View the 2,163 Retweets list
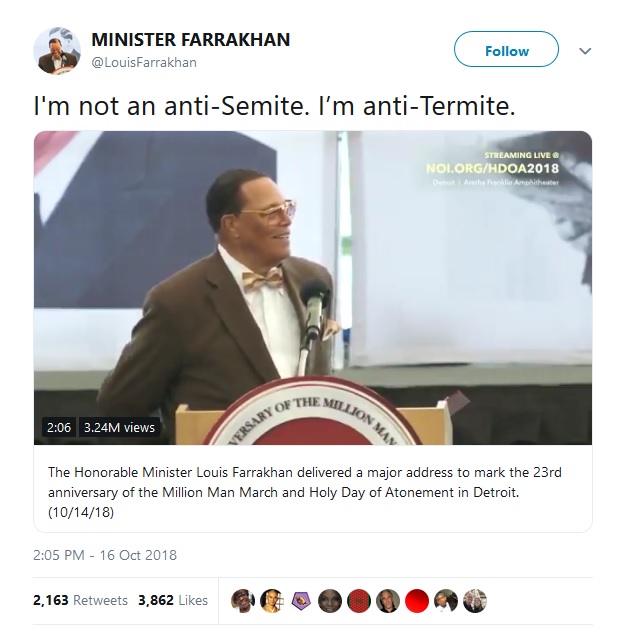 point(80,600)
